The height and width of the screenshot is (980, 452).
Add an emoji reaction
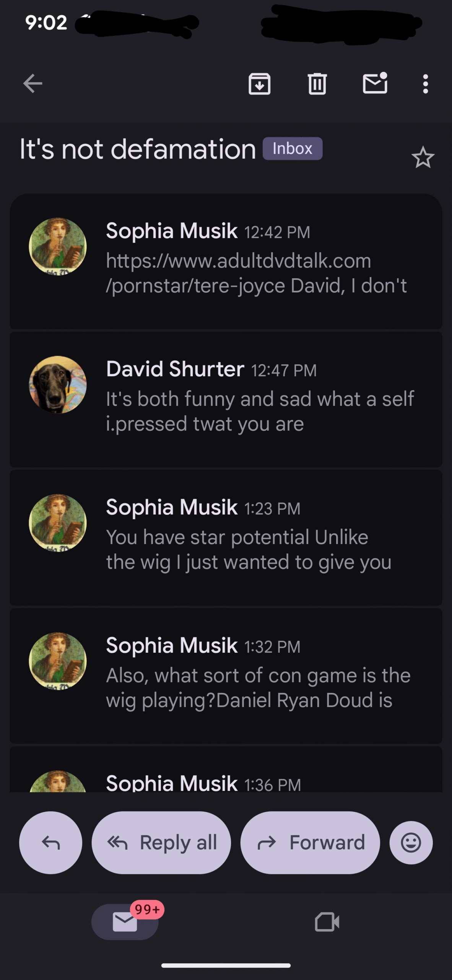(x=411, y=843)
